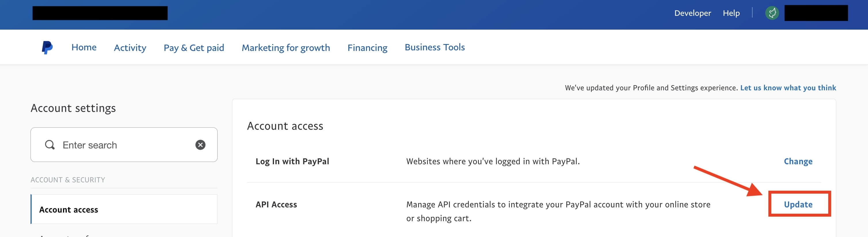Follow the Let us know what you think link

[x=788, y=87]
